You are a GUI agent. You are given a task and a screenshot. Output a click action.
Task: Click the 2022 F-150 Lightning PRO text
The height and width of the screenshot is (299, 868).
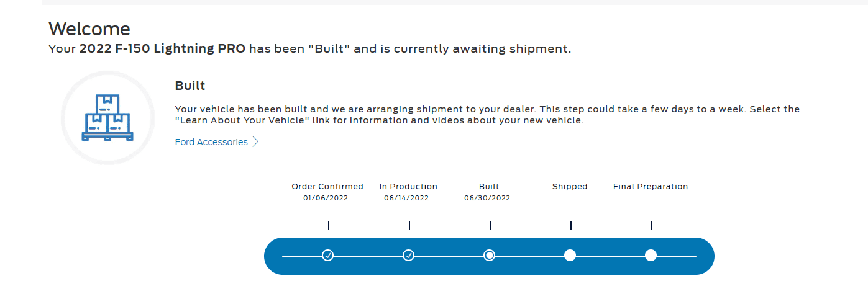(x=163, y=48)
